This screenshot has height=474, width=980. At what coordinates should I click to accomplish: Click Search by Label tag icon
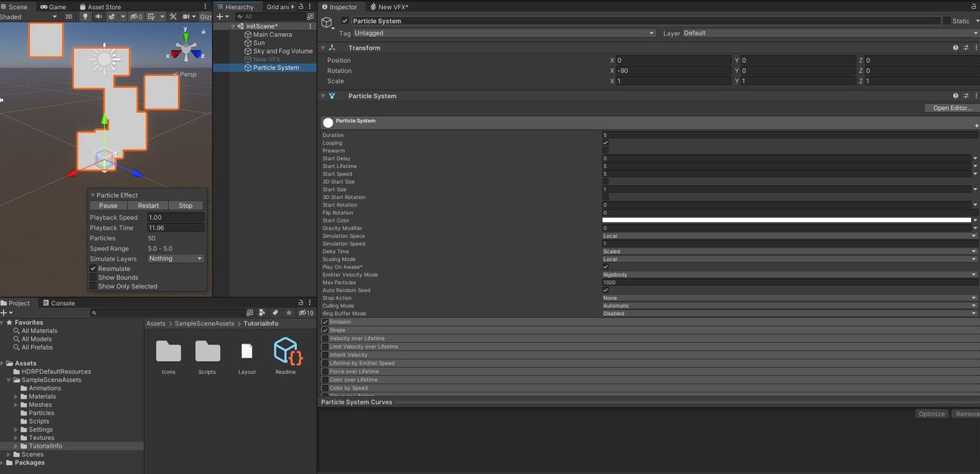(274, 313)
